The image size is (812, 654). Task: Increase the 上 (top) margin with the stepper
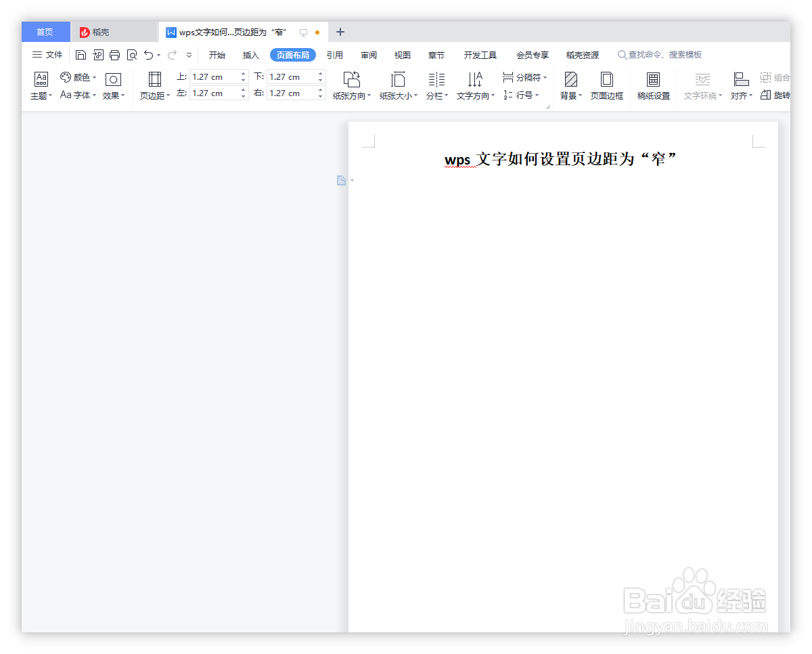244,73
